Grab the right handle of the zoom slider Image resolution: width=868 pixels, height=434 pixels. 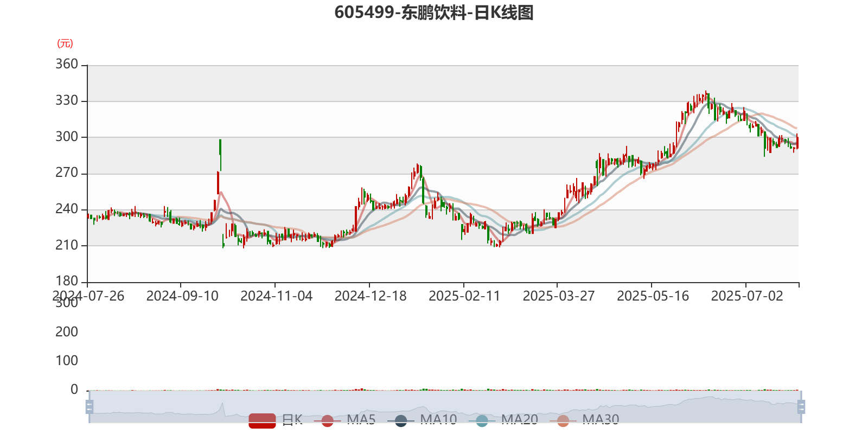click(801, 407)
